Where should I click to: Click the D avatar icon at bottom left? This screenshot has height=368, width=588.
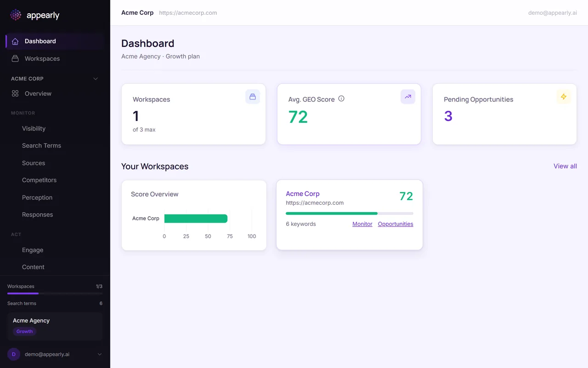(x=13, y=354)
